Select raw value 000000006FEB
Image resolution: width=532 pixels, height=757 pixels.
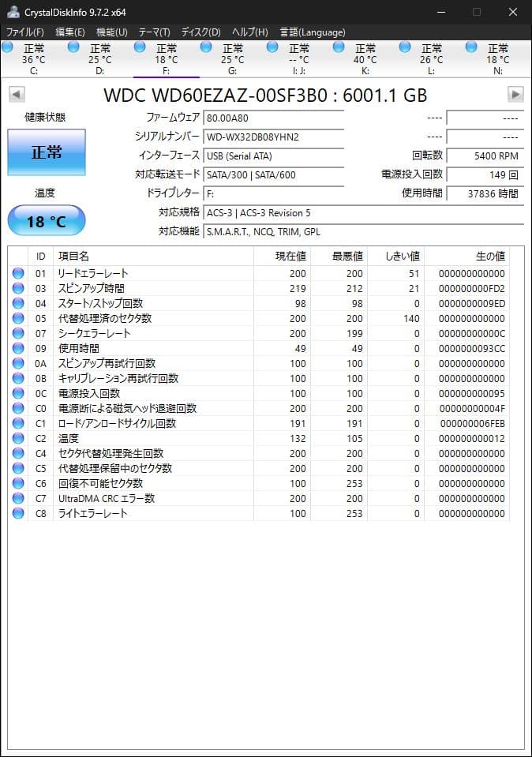(472, 423)
